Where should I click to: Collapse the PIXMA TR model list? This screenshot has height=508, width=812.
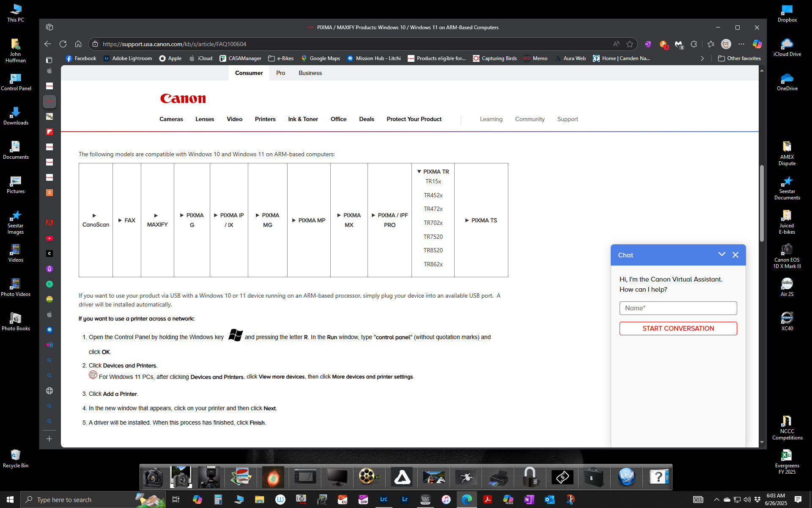(433, 171)
